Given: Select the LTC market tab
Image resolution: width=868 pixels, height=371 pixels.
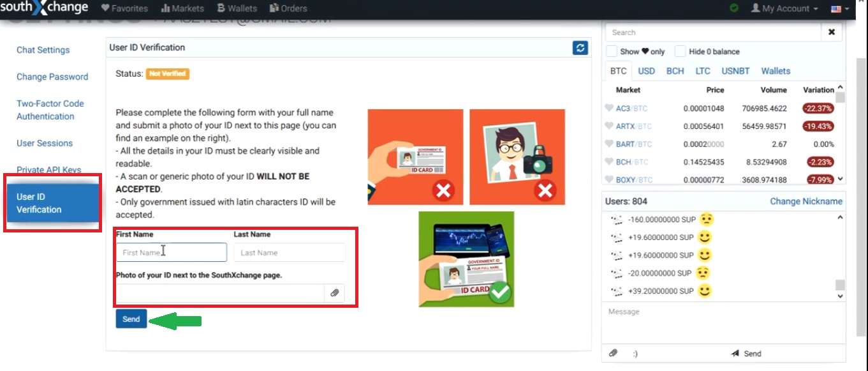Looking at the screenshot, I should [703, 71].
